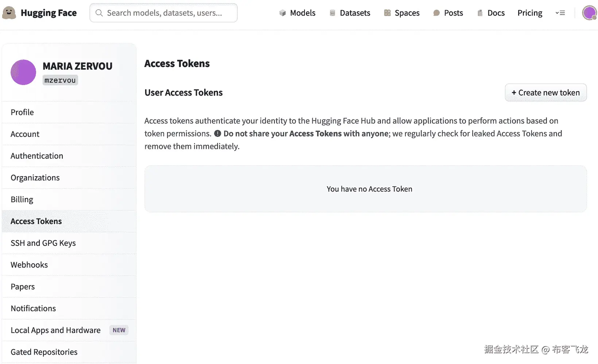Click the profile avatar beside MARIA ZERVOU

pos(23,72)
